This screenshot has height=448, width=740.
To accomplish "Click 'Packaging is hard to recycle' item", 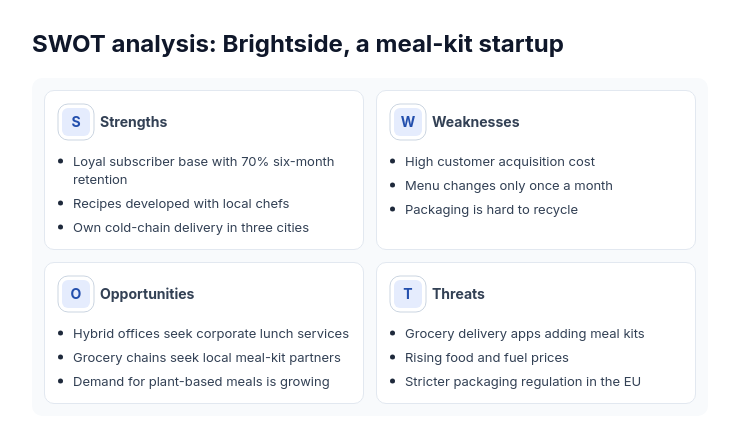I will pos(491,210).
